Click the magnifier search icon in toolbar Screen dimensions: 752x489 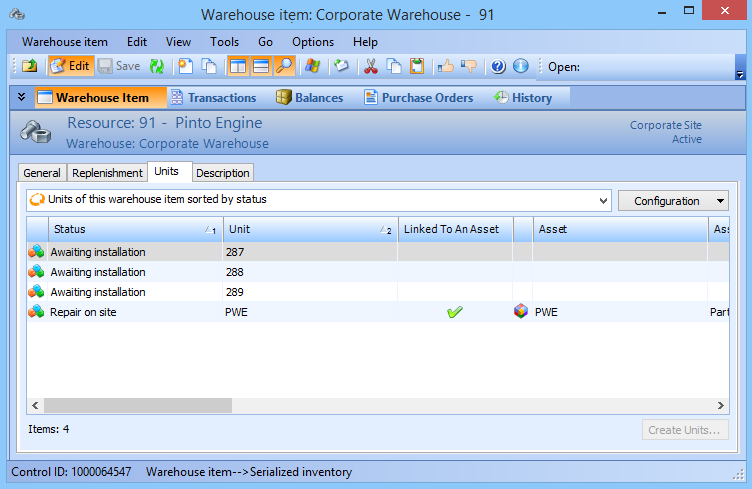point(284,66)
